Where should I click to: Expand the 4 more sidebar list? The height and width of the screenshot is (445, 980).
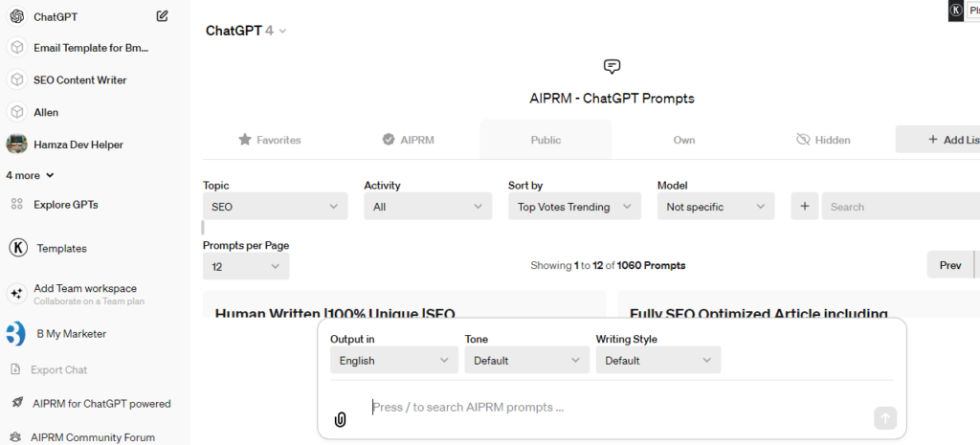click(x=30, y=175)
